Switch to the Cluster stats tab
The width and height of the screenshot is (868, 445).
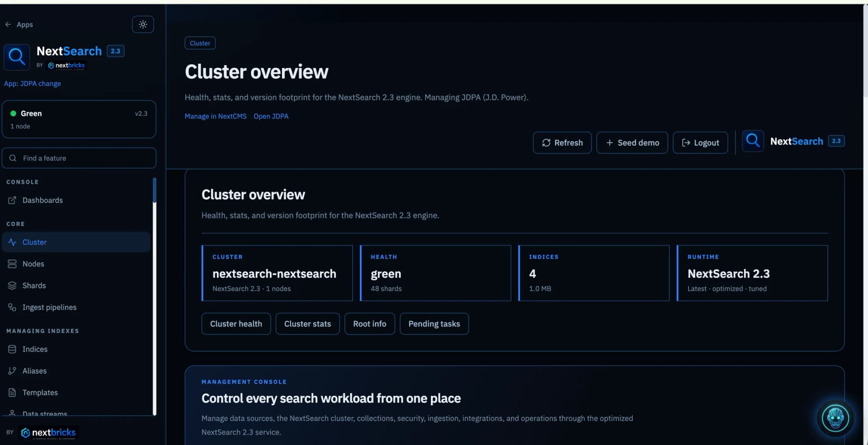[x=307, y=324]
